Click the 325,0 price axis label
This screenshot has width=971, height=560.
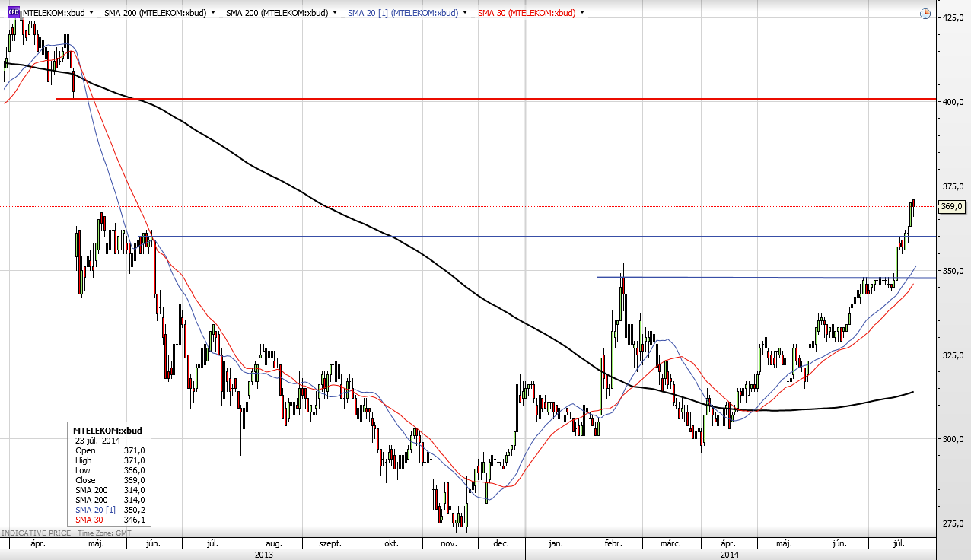coord(953,355)
